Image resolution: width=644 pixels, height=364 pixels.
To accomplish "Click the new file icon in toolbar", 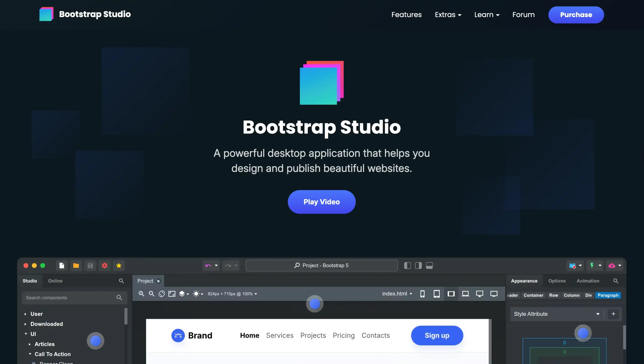I will click(62, 265).
